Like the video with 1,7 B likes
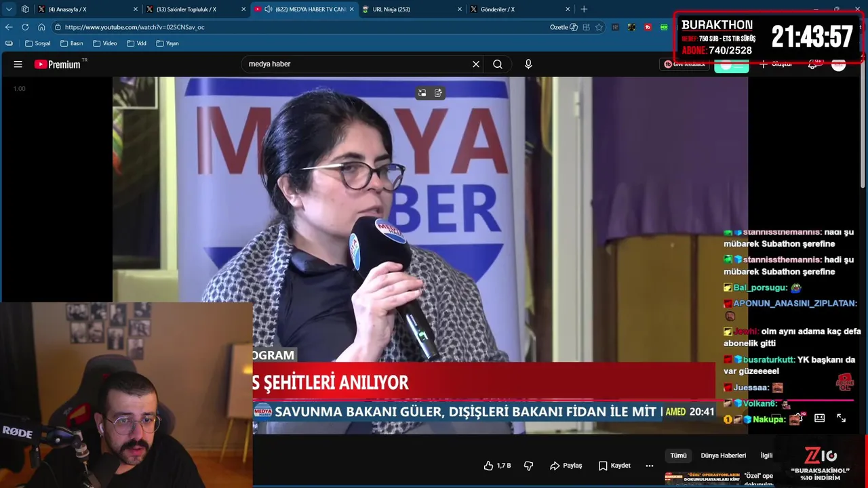 pos(497,466)
